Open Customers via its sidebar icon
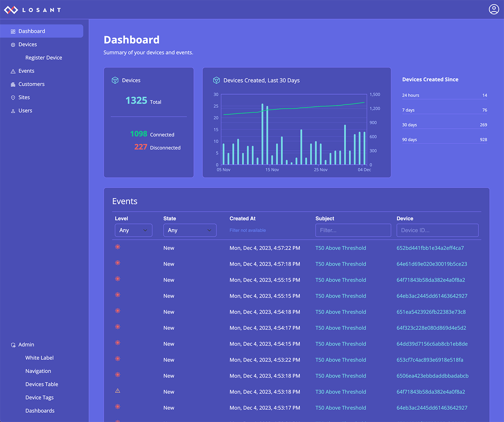Image resolution: width=504 pixels, height=422 pixels. pyautogui.click(x=13, y=84)
